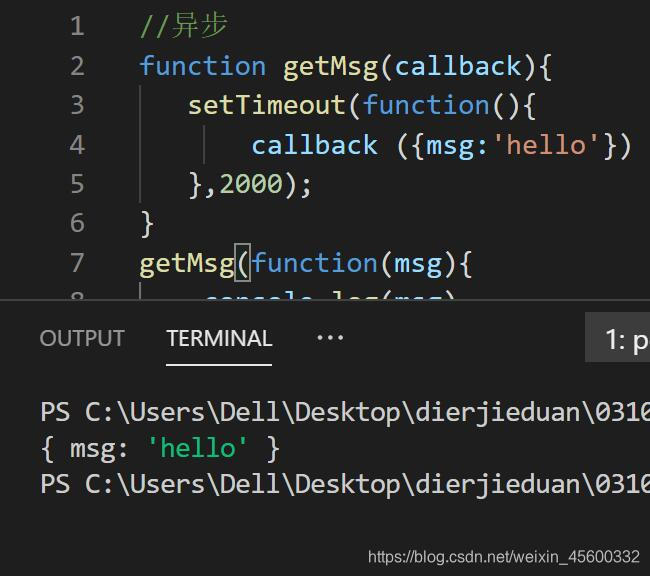The width and height of the screenshot is (650, 576).
Task: Click 'getMsg' in the function declaration on line 2
Action: tap(330, 67)
